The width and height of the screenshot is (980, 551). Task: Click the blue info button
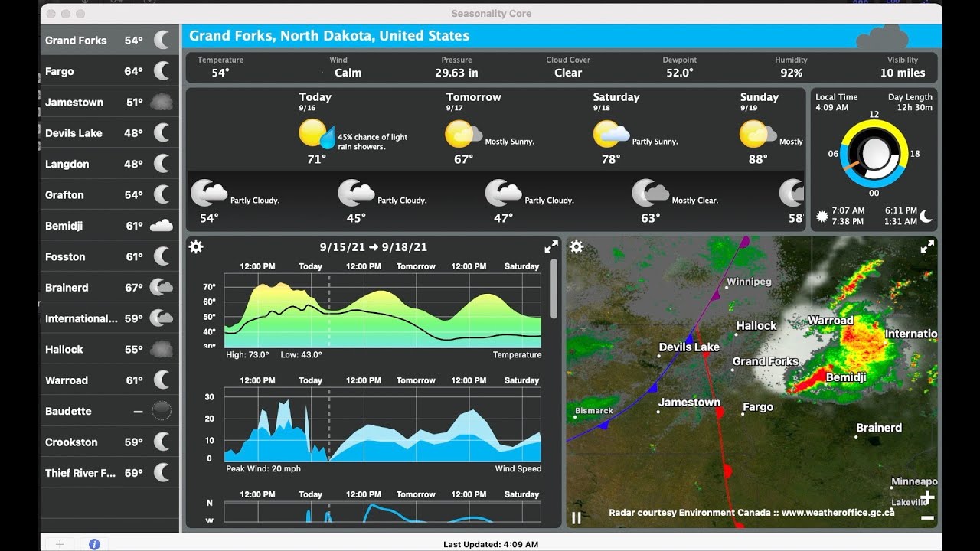(x=94, y=544)
